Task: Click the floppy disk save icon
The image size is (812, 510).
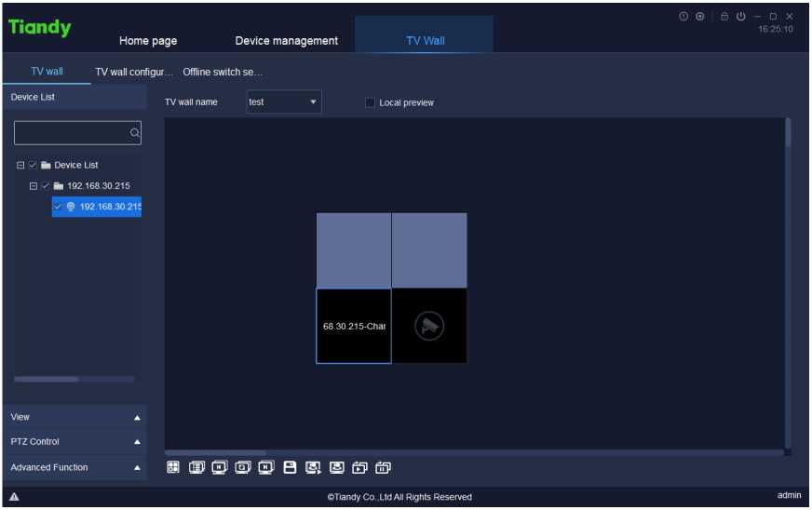Action: pos(290,467)
